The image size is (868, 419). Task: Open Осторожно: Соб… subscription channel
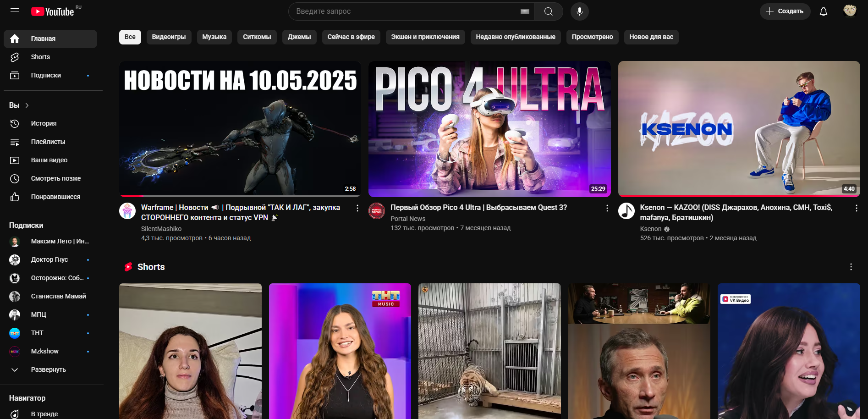pyautogui.click(x=50, y=278)
